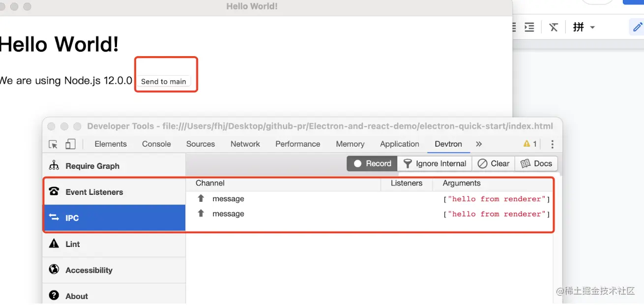The height and width of the screenshot is (305, 644).
Task: Expand more DevTools tabs chevron
Action: tap(479, 144)
